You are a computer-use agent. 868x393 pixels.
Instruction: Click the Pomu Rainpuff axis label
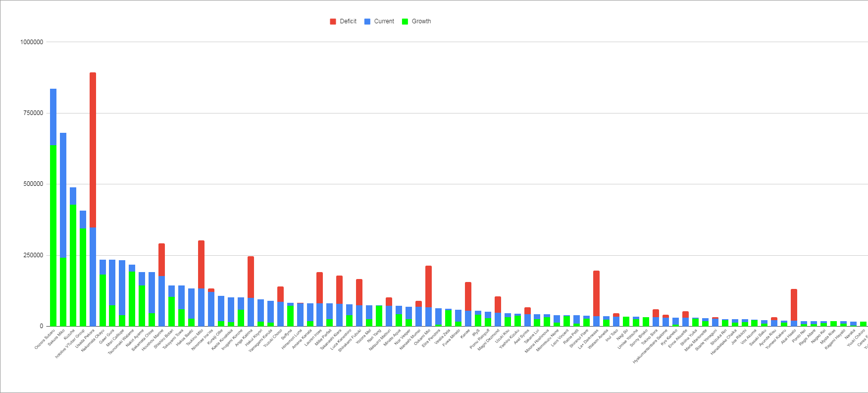[480, 339]
